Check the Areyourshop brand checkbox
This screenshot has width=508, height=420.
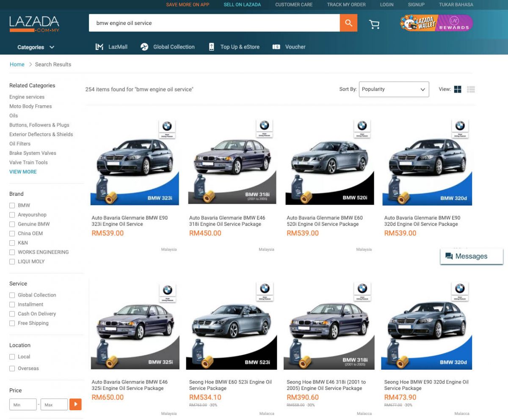12,215
